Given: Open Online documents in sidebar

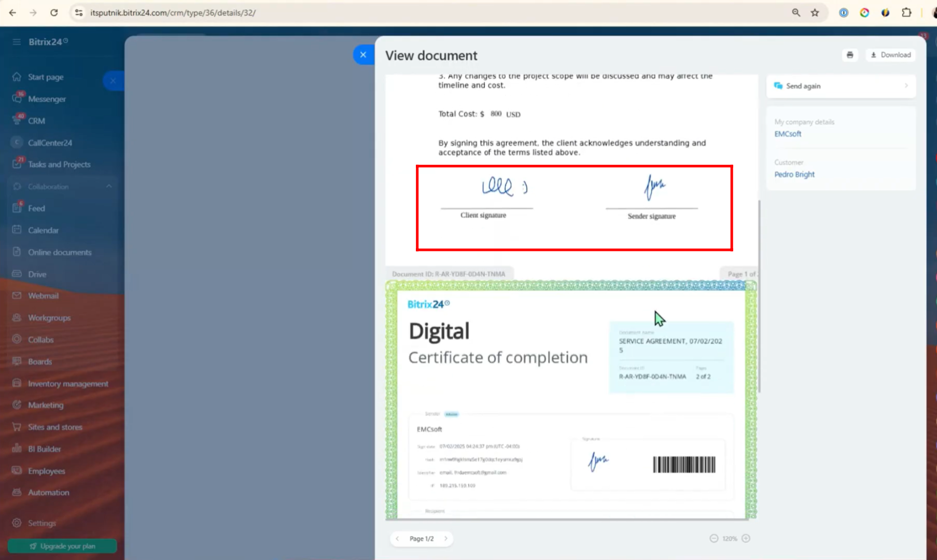Looking at the screenshot, I should click(60, 252).
